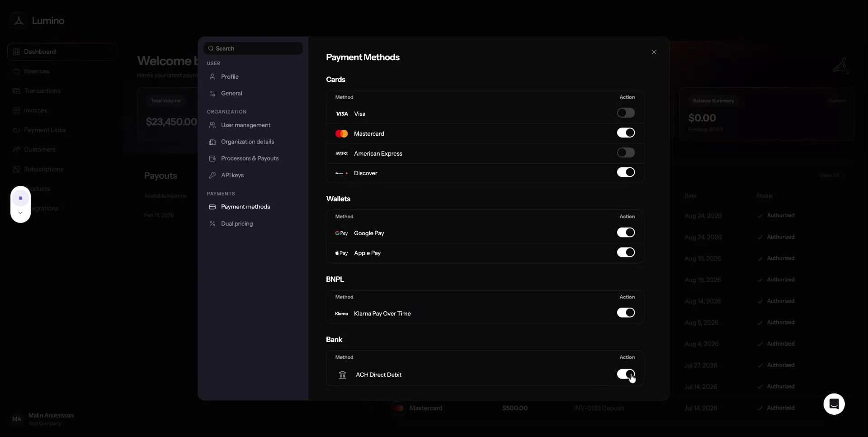868x437 pixels.
Task: Click the search magnifier icon
Action: pos(211,48)
